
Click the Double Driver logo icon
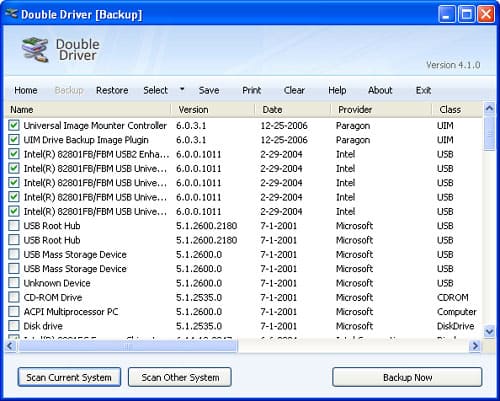coord(35,49)
